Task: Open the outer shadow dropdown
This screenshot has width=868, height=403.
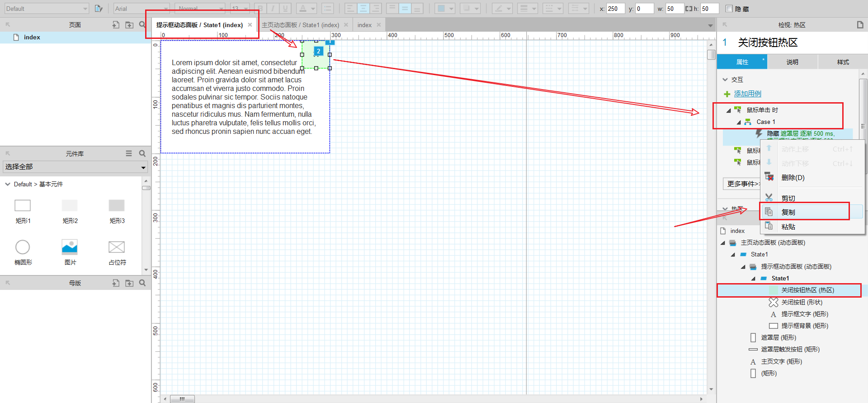Action: (x=470, y=8)
